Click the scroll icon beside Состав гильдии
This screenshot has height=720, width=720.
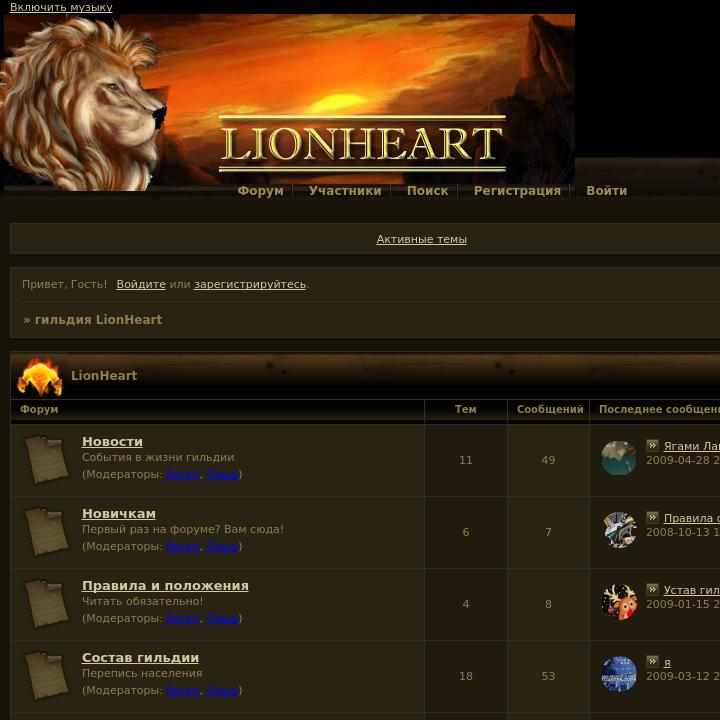point(46,676)
